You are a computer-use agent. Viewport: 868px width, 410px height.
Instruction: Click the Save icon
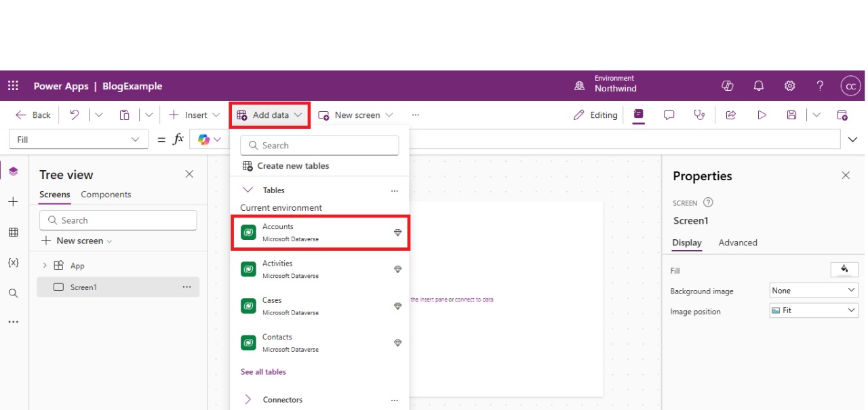791,115
